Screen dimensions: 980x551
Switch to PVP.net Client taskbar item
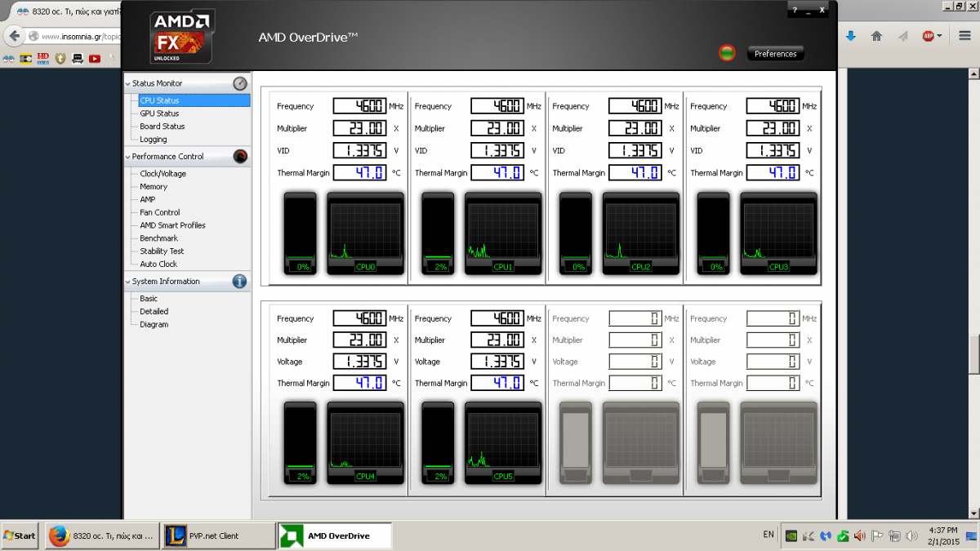coord(218,536)
